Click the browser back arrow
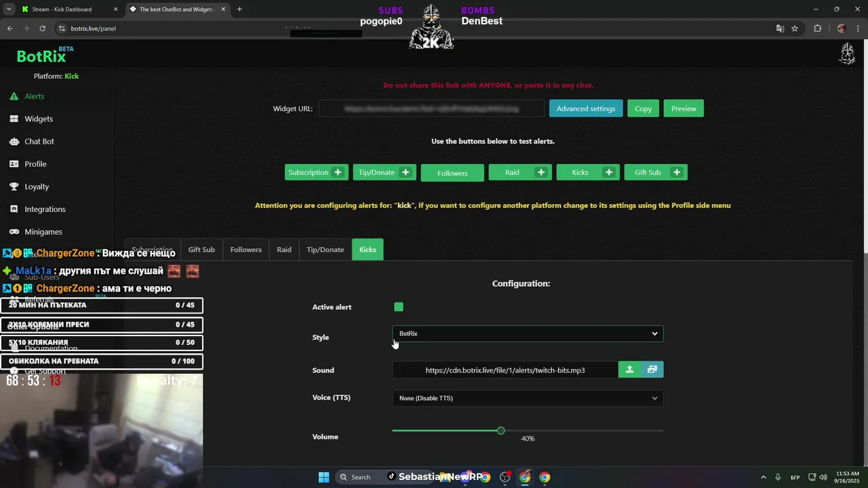 click(x=10, y=28)
